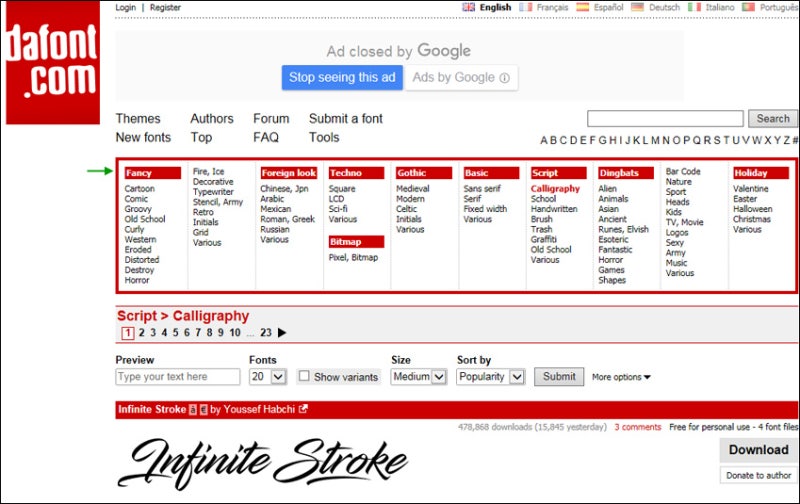
Task: Select the Bar Code subcategory
Action: (x=683, y=171)
